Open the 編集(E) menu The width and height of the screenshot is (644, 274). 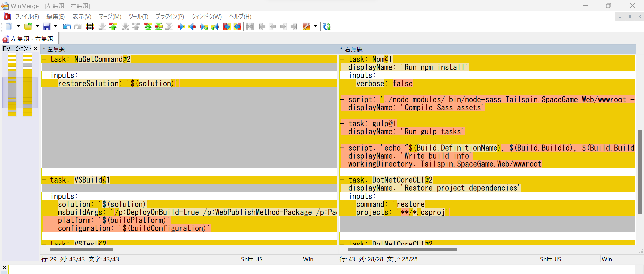tap(55, 16)
